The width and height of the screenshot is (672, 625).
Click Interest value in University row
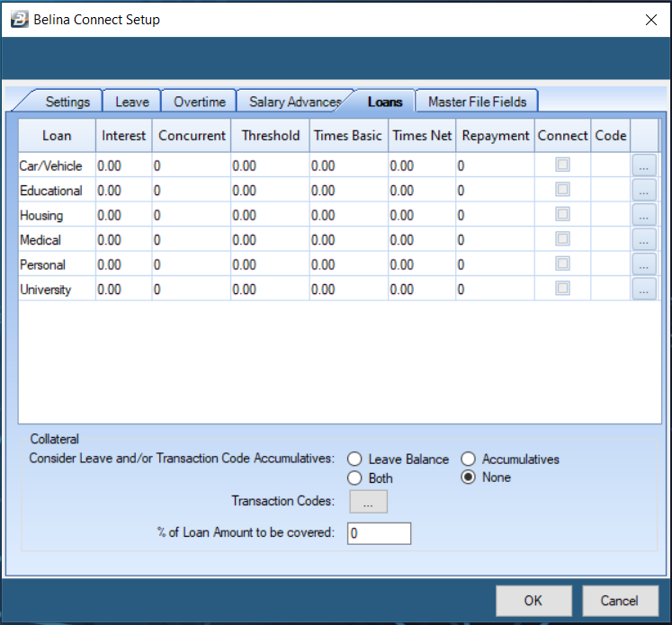point(123,290)
